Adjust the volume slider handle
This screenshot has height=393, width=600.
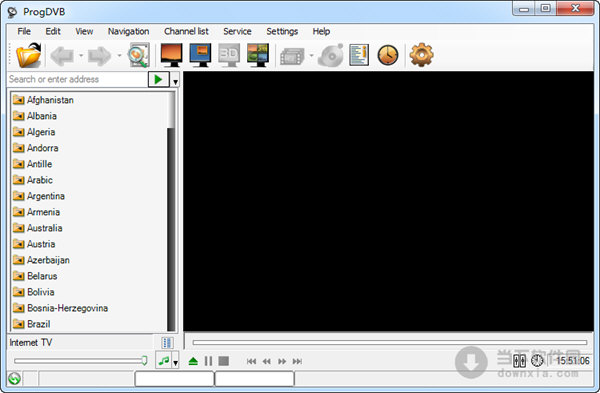click(x=144, y=360)
